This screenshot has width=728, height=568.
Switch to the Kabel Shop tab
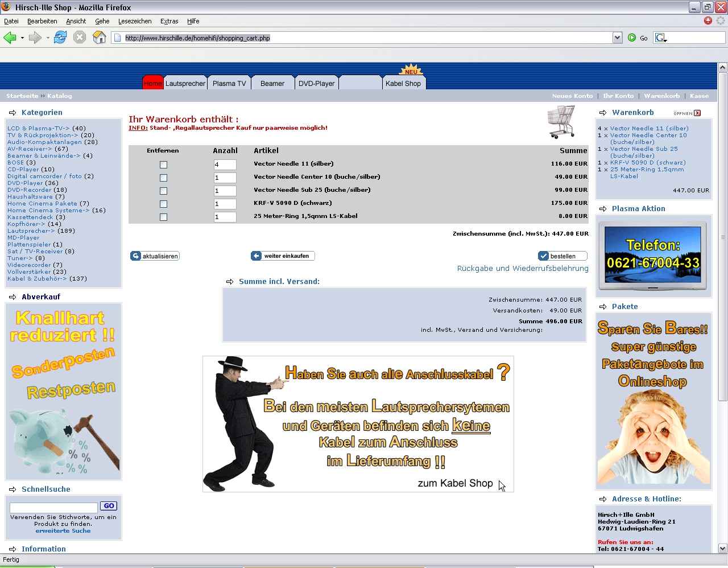pyautogui.click(x=403, y=83)
